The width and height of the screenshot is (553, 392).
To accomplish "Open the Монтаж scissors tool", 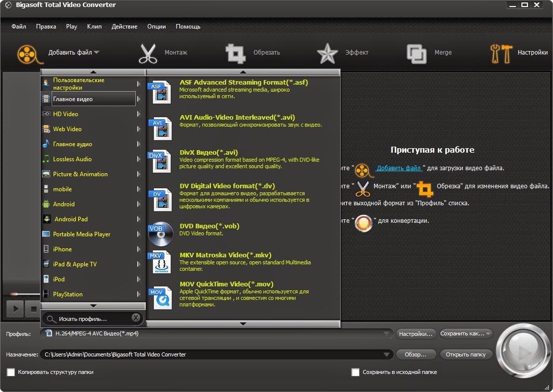I will pyautogui.click(x=148, y=54).
